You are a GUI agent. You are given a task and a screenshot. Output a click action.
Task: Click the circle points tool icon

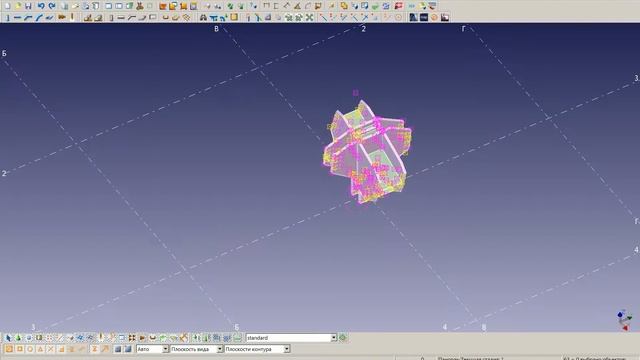tap(398, 18)
